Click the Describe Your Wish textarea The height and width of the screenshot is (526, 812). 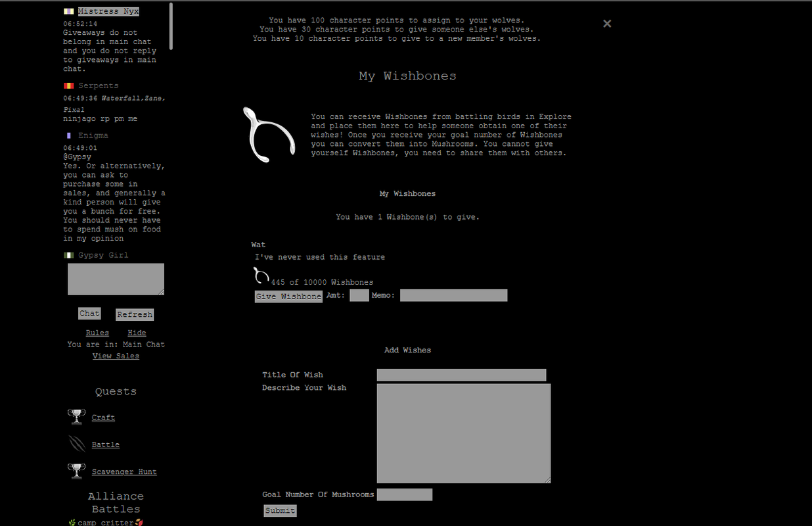464,433
